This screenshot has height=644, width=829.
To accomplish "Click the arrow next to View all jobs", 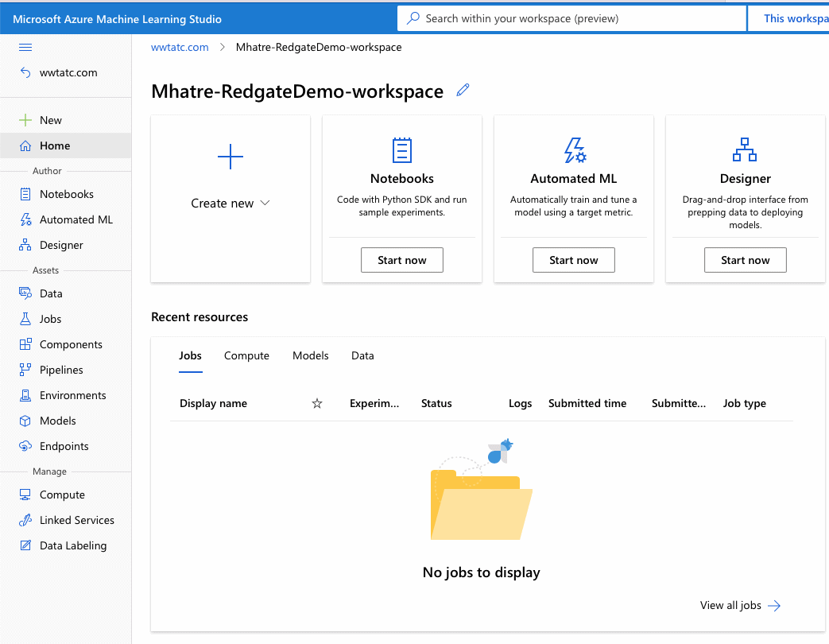I will pyautogui.click(x=774, y=605).
